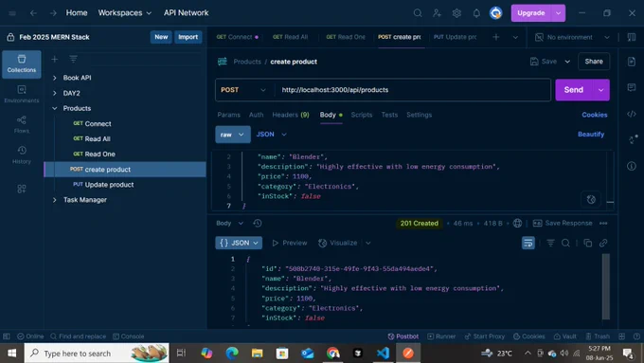Open the documentation icon in right sidebar
Viewport: 644px width, 363px height.
(632, 62)
